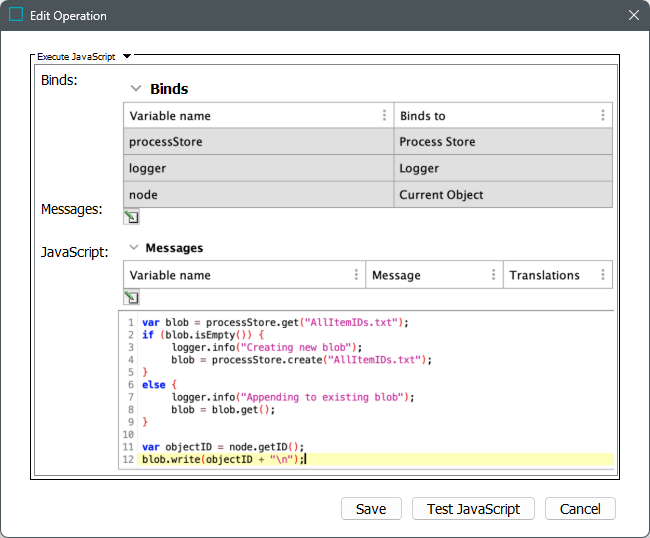
Task: Select the processStore variable row
Action: [x=258, y=142]
